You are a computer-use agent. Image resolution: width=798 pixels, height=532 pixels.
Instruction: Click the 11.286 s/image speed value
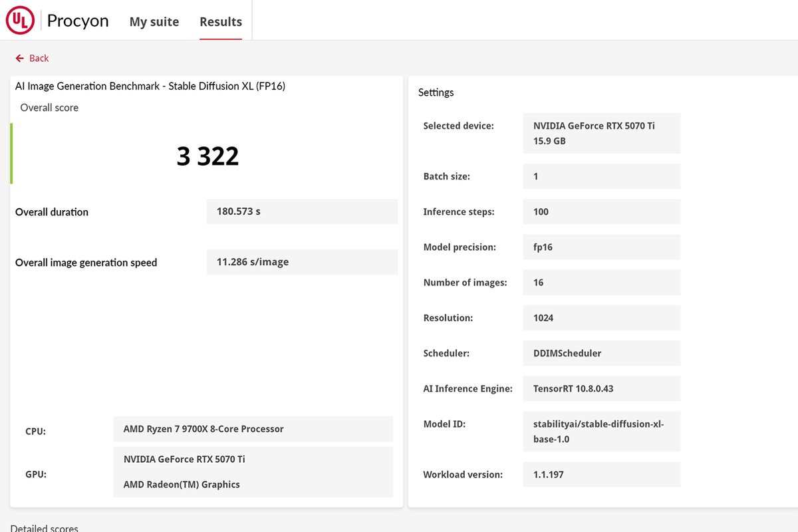[x=303, y=262]
